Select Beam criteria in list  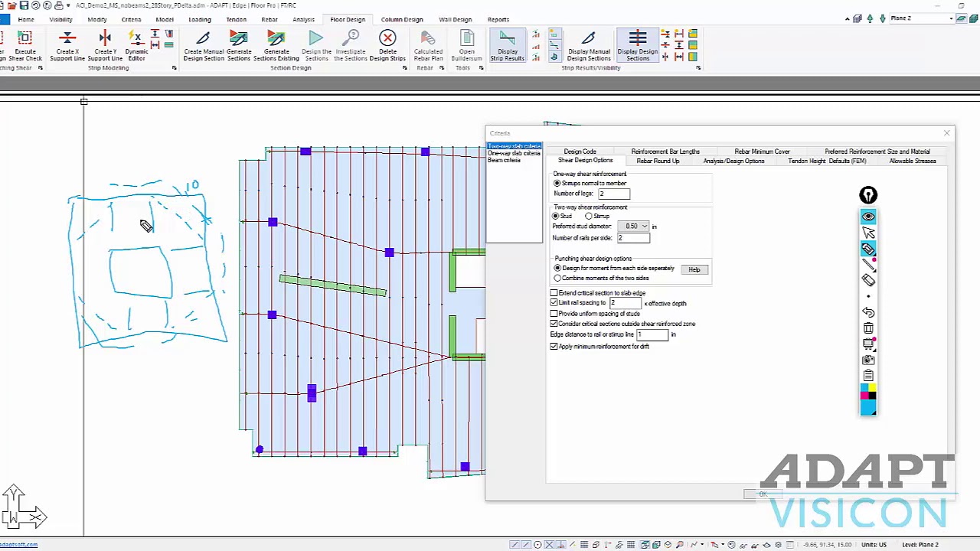coord(504,161)
